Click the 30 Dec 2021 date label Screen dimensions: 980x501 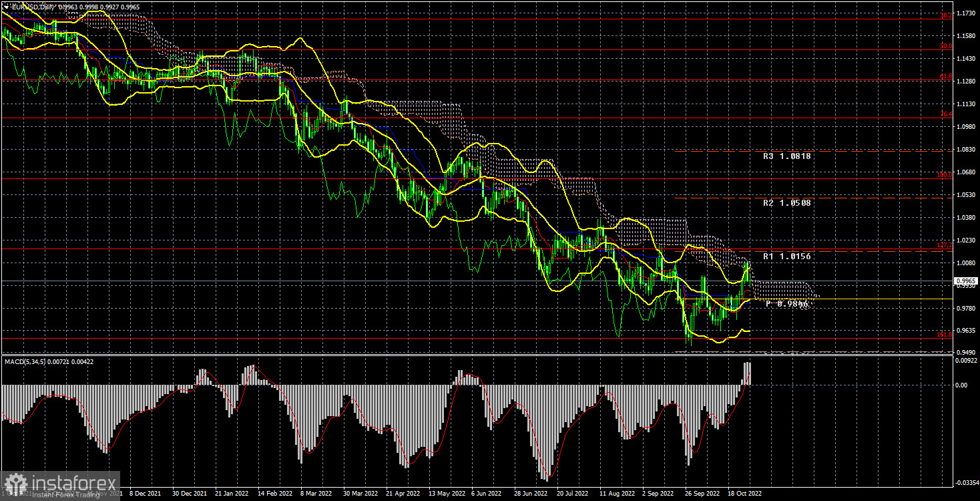[188, 494]
